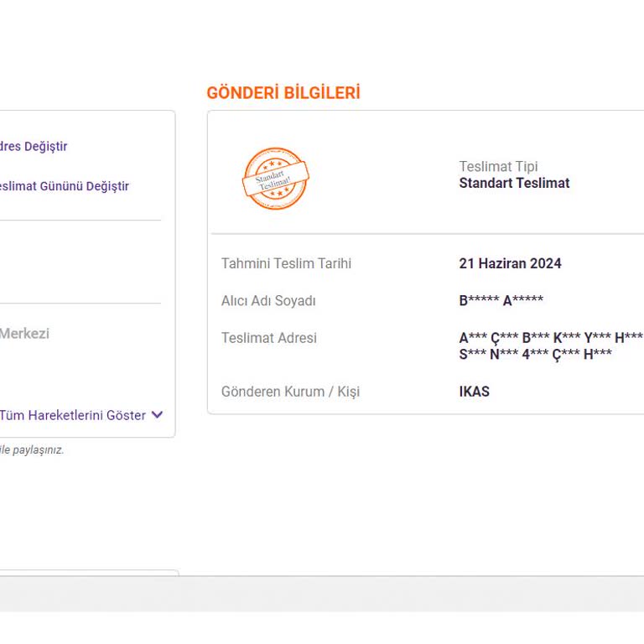644x644 pixels.
Task: Click the italic paylaşınız note text
Action: tap(32, 450)
